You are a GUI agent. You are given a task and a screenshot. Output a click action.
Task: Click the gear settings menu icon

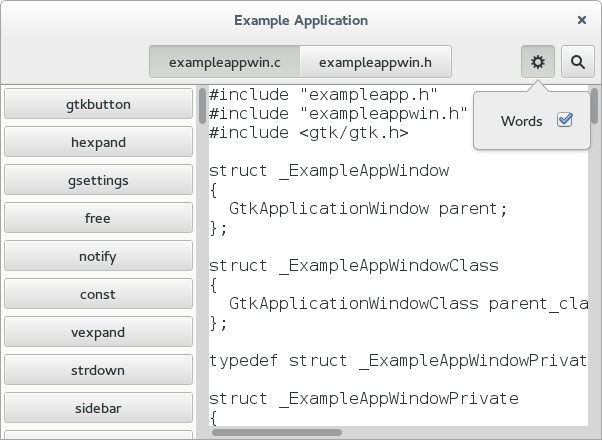tap(538, 62)
